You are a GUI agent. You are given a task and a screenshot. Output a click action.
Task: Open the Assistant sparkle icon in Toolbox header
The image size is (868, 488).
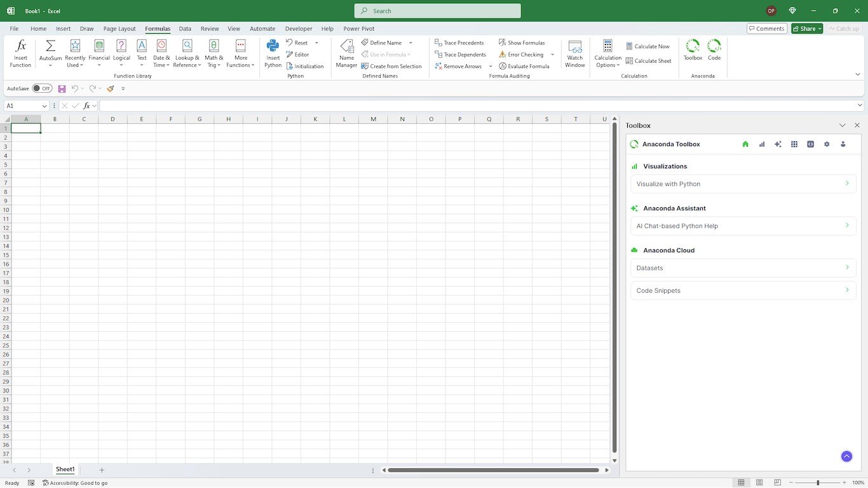[x=778, y=144]
